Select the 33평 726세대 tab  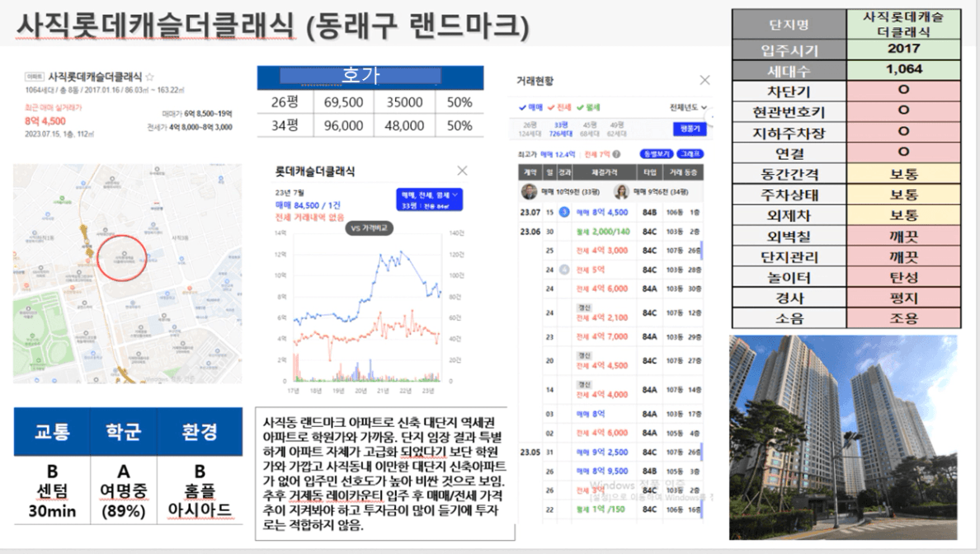coord(561,129)
